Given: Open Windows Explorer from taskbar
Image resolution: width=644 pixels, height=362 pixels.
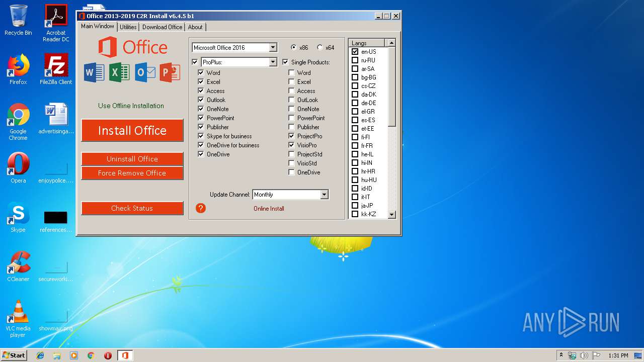Looking at the screenshot, I should tap(57, 355).
